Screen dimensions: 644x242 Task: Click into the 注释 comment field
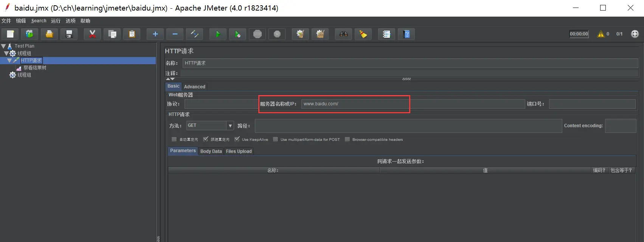point(409,73)
